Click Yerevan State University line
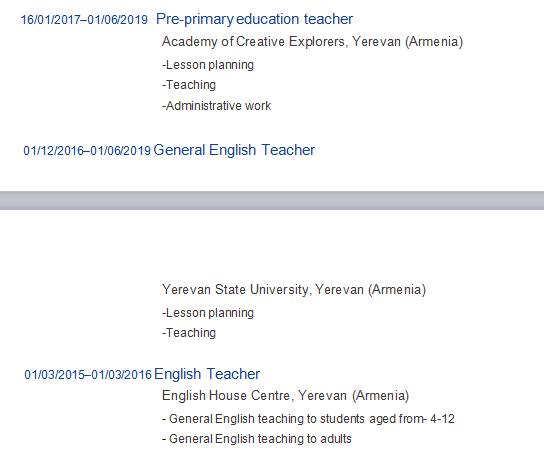 click(x=294, y=290)
